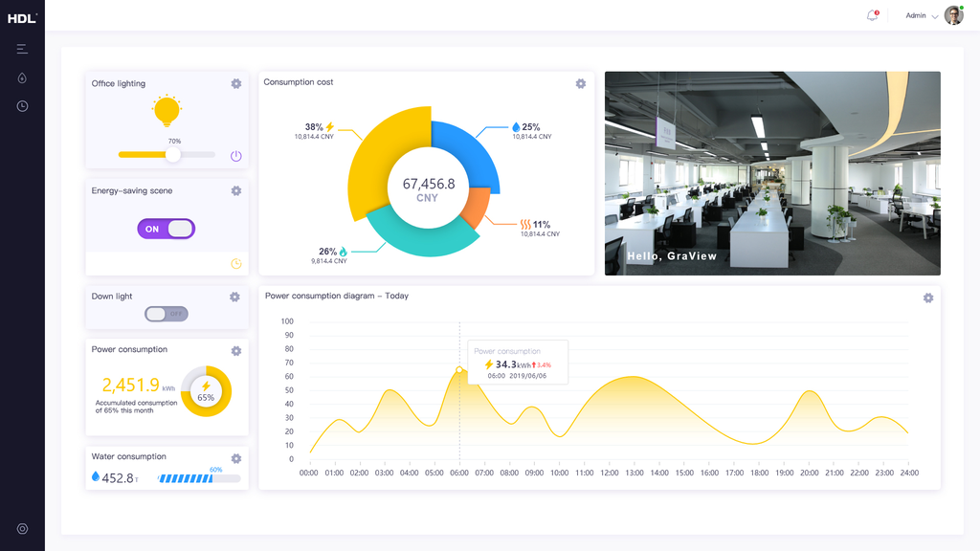Open Water consumption settings gear
The width and height of the screenshot is (980, 551).
click(x=236, y=459)
